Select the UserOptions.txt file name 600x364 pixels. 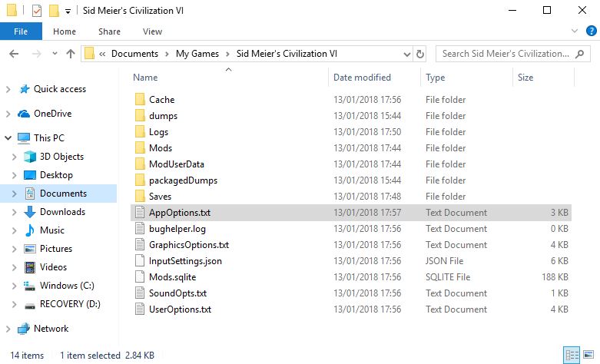tap(180, 309)
